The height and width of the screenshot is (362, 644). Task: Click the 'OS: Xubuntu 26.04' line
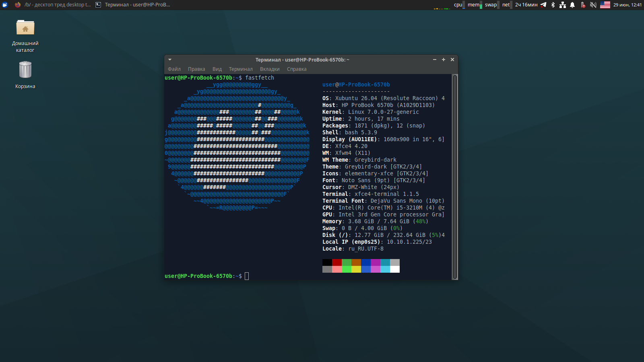(384, 99)
